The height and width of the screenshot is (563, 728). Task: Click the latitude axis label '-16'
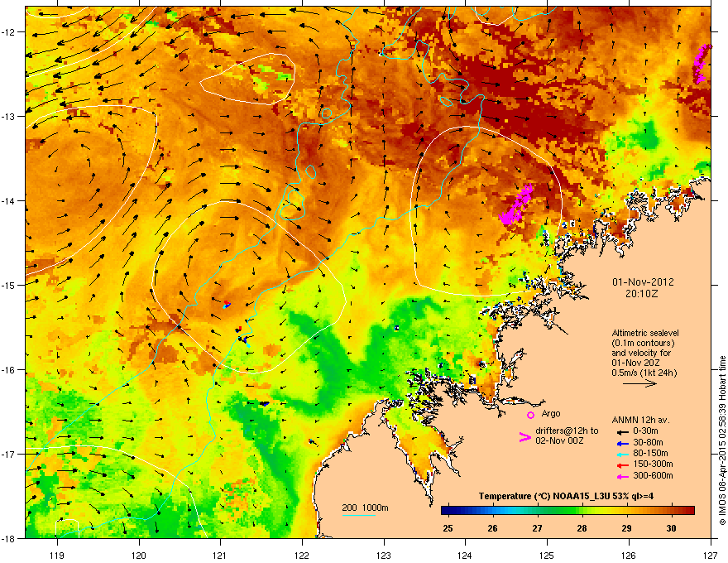[x=8, y=370]
